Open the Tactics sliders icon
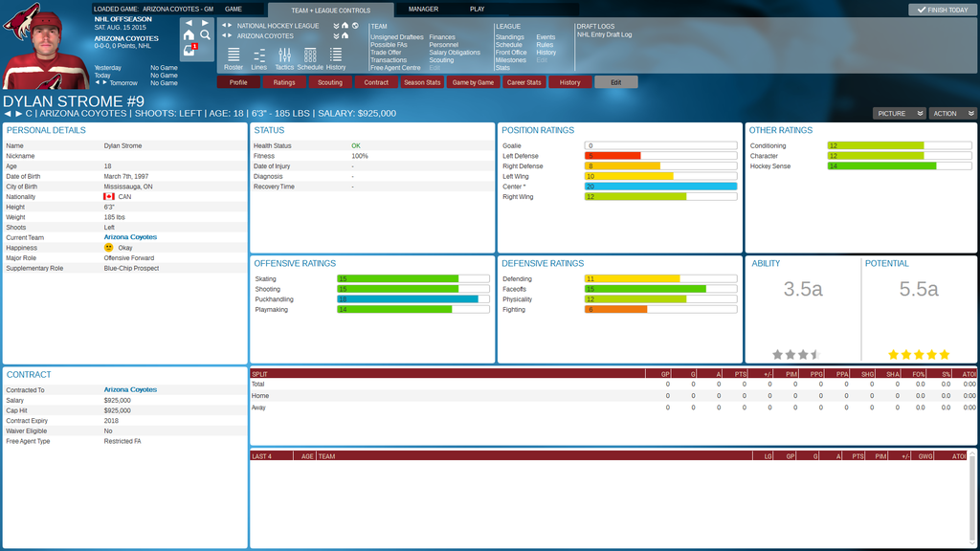This screenshot has width=980, height=551. [x=284, y=58]
